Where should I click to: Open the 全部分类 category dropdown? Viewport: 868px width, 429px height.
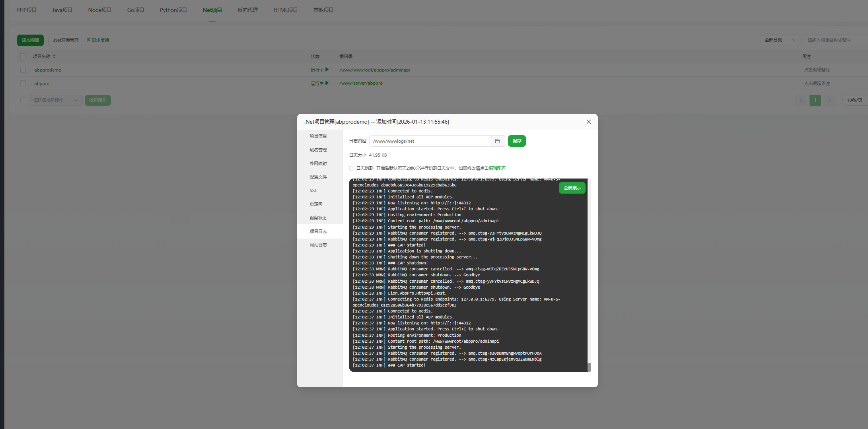pos(780,40)
